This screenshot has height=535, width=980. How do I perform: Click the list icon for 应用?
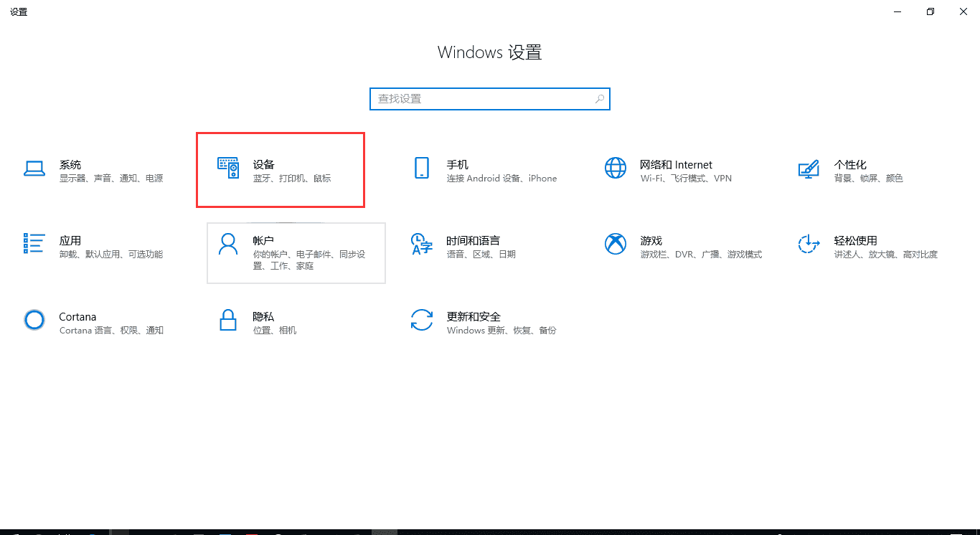(34, 244)
